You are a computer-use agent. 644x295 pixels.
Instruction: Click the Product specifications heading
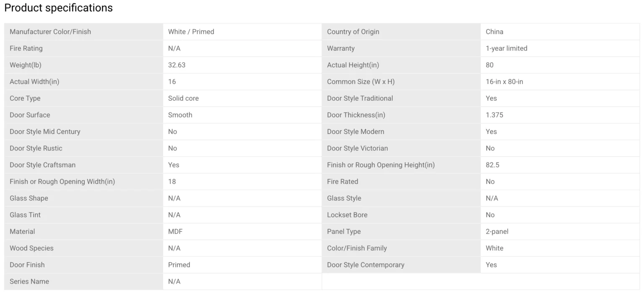pyautogui.click(x=58, y=8)
